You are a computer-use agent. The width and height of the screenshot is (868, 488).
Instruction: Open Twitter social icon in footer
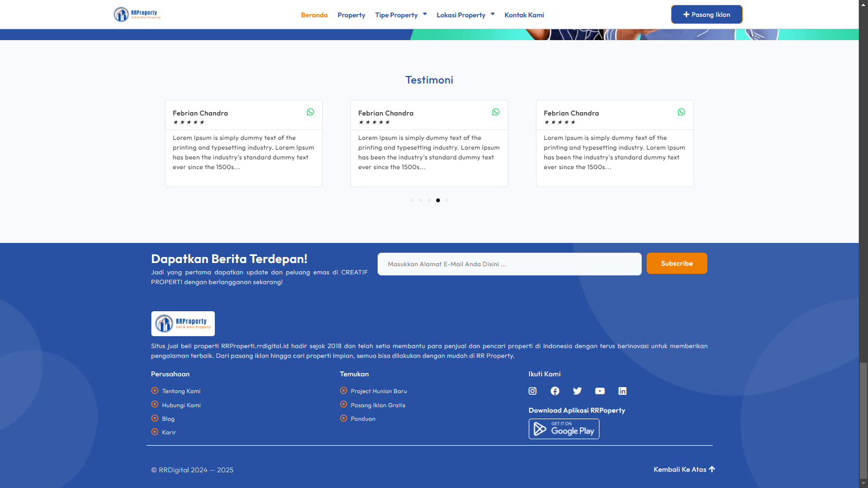[577, 391]
